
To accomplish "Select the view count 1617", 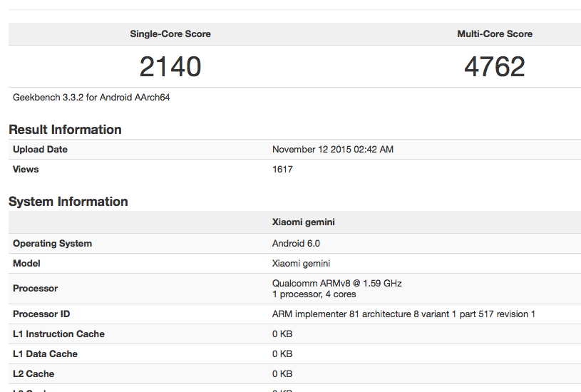I will (x=282, y=169).
